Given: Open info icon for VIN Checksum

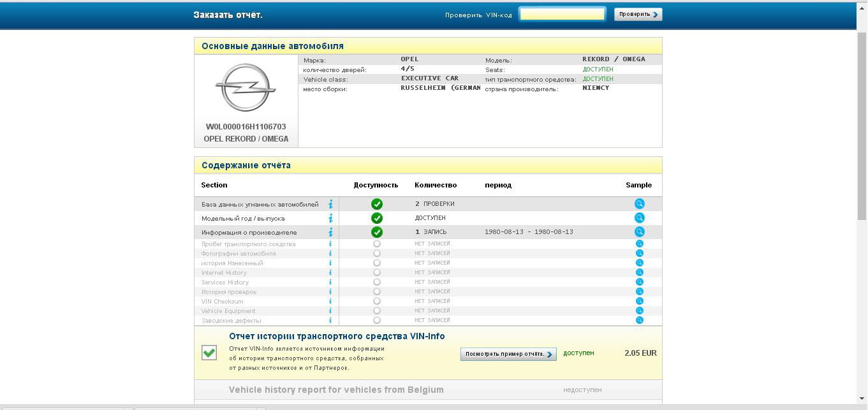Looking at the screenshot, I should (330, 301).
